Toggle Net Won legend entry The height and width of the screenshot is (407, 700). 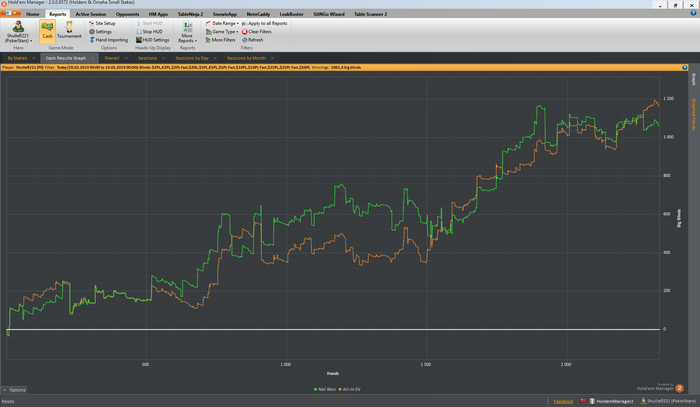coord(325,390)
